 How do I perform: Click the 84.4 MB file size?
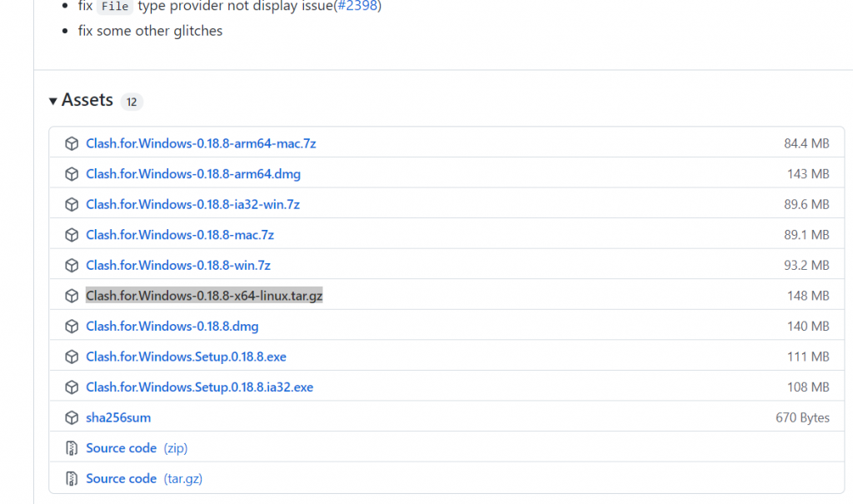click(806, 143)
